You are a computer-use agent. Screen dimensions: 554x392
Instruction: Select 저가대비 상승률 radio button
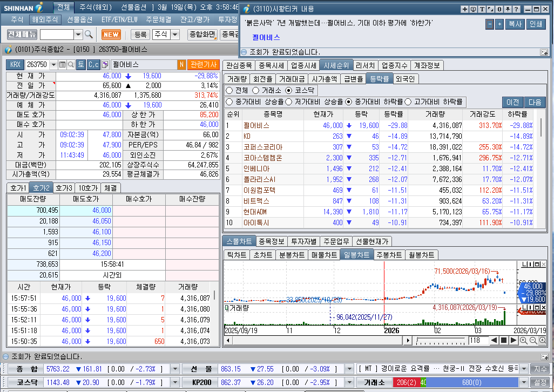point(289,102)
